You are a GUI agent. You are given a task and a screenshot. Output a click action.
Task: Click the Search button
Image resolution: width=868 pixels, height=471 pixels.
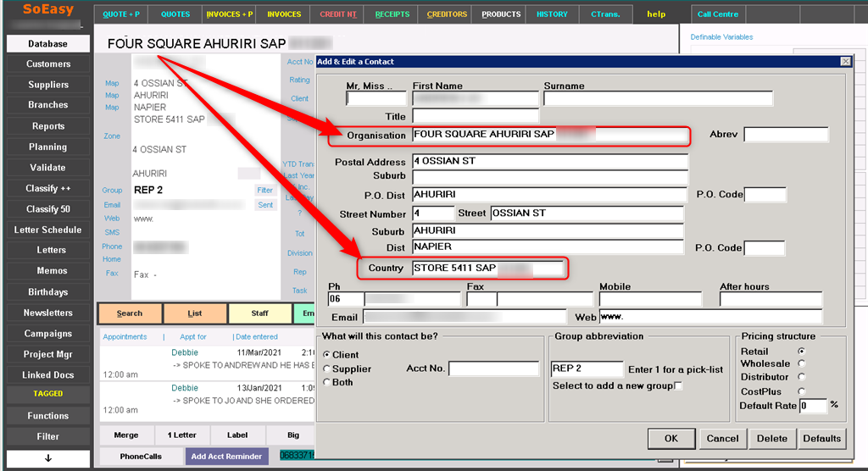[130, 313]
